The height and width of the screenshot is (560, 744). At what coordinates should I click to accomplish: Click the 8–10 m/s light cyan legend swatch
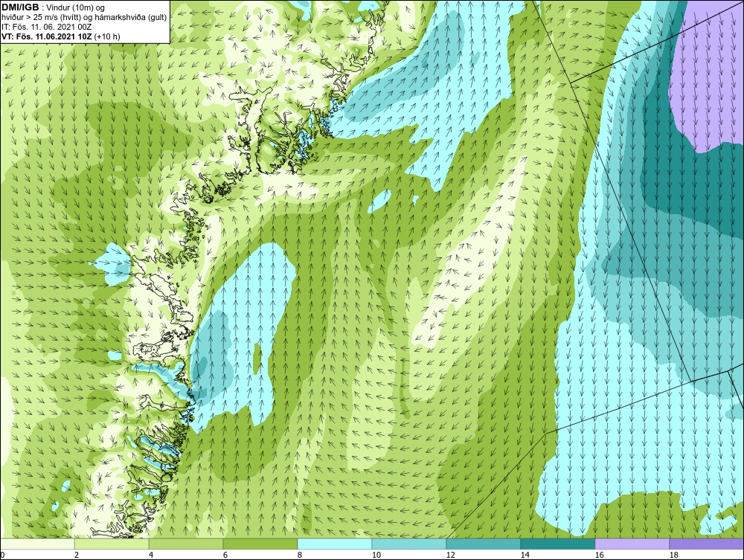335,544
